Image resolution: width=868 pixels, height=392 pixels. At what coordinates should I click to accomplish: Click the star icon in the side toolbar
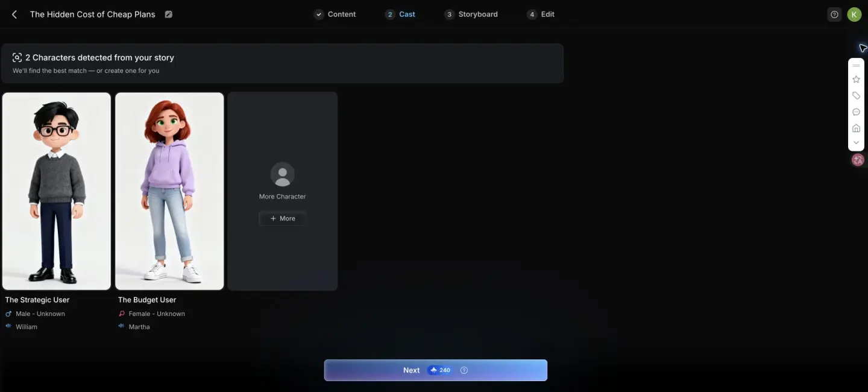[856, 80]
